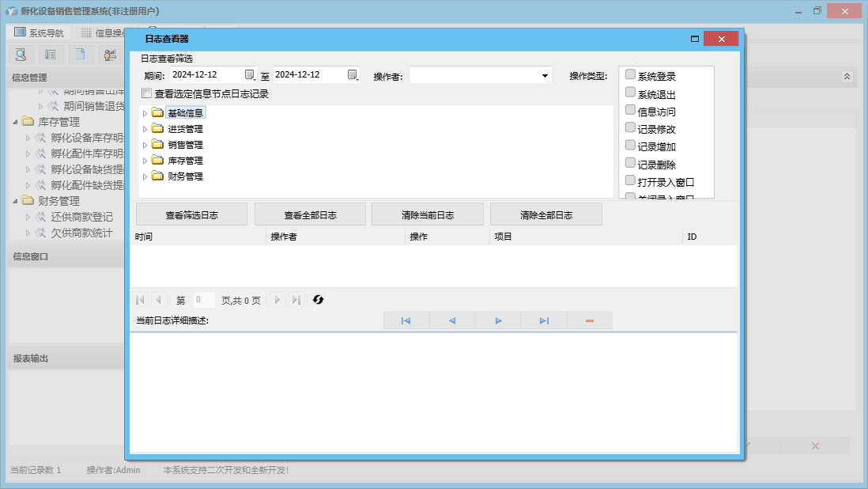
Task: Jump to first log detail record
Action: click(406, 320)
